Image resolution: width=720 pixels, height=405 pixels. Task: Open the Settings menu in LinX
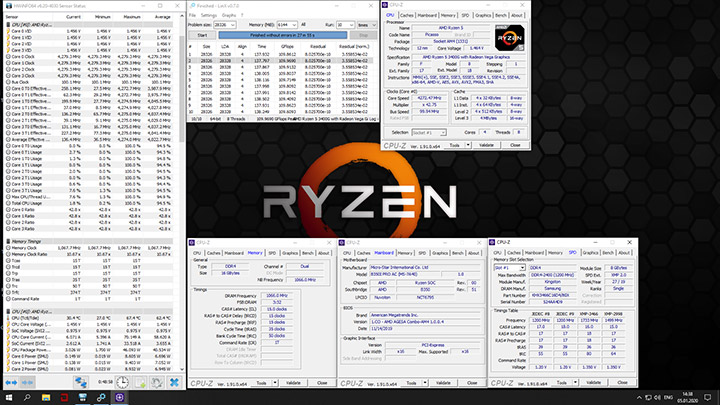click(208, 15)
